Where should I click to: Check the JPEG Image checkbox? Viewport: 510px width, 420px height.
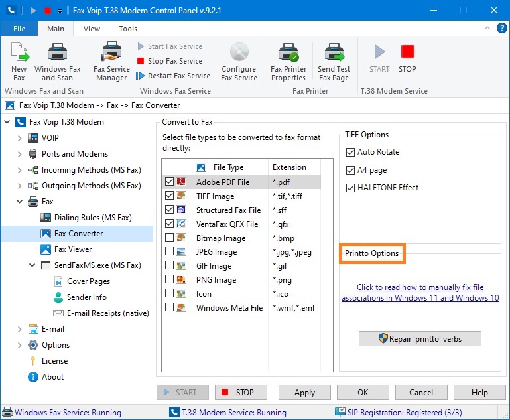click(169, 251)
